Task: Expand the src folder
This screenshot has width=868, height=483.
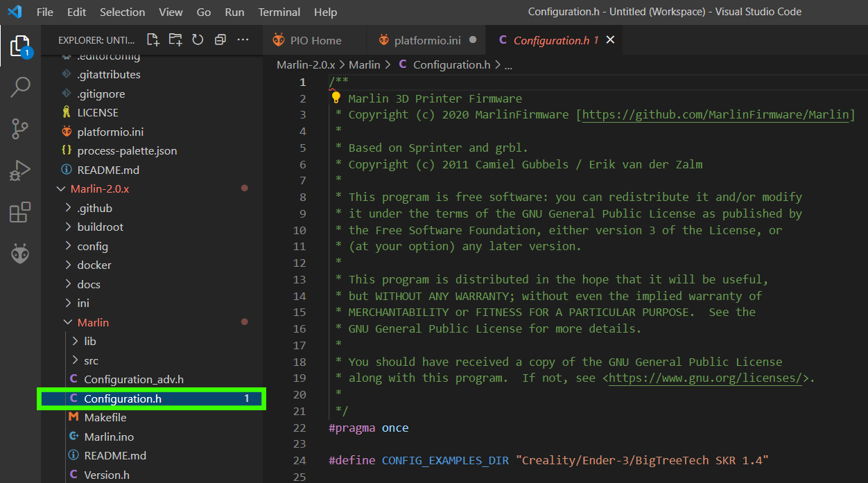Action: (91, 360)
